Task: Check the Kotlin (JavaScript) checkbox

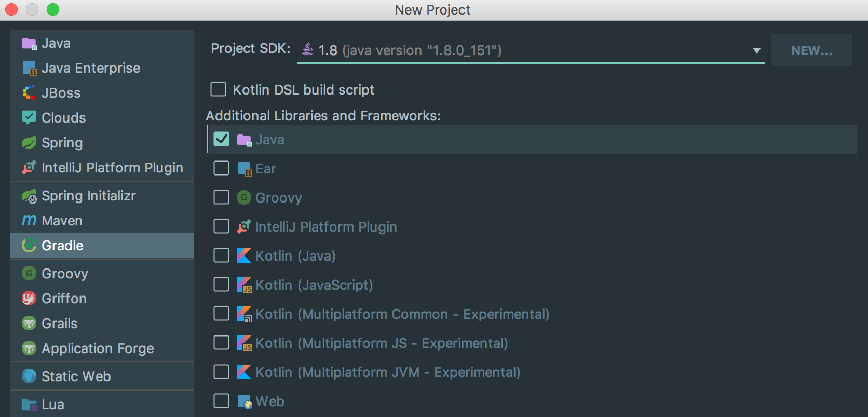Action: [222, 285]
